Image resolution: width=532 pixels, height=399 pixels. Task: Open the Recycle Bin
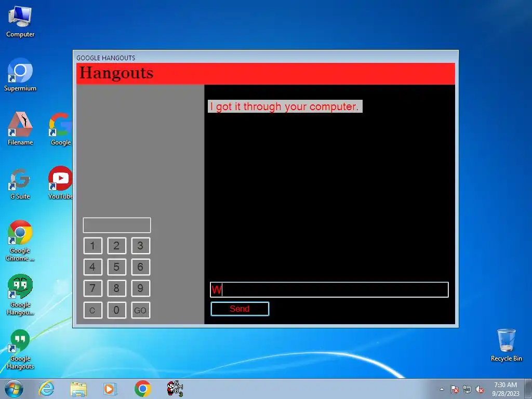(x=506, y=344)
